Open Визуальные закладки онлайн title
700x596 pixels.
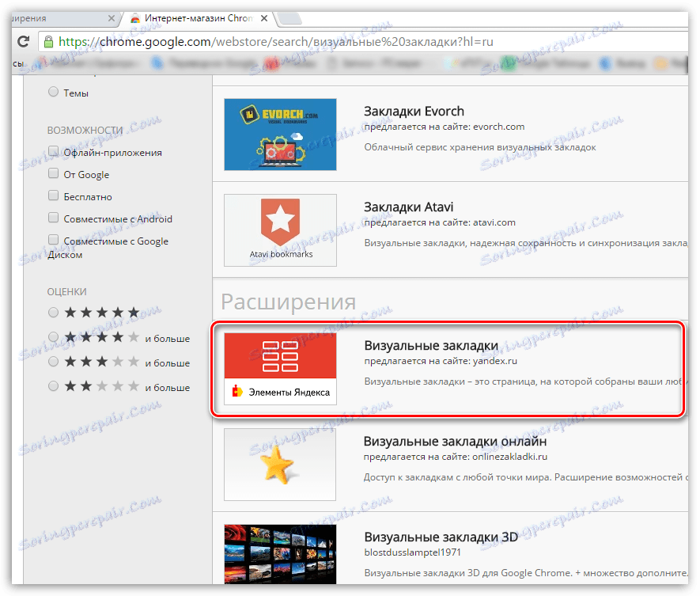click(455, 442)
